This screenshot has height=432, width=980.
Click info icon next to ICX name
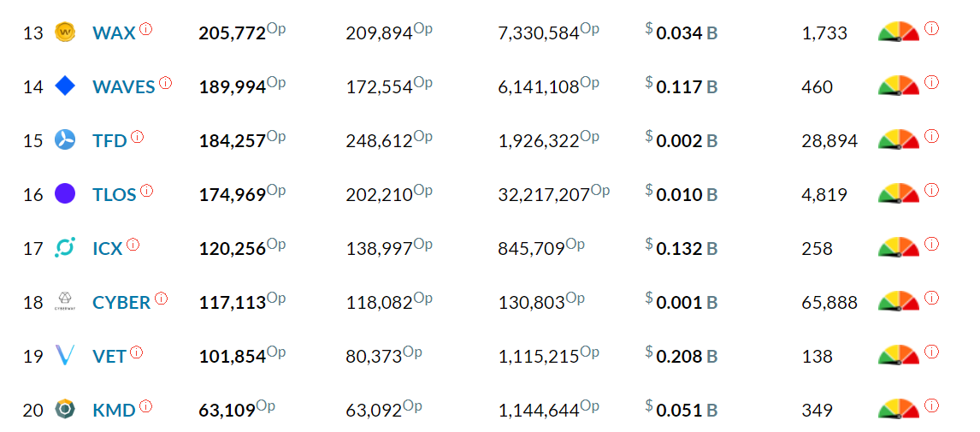click(133, 245)
